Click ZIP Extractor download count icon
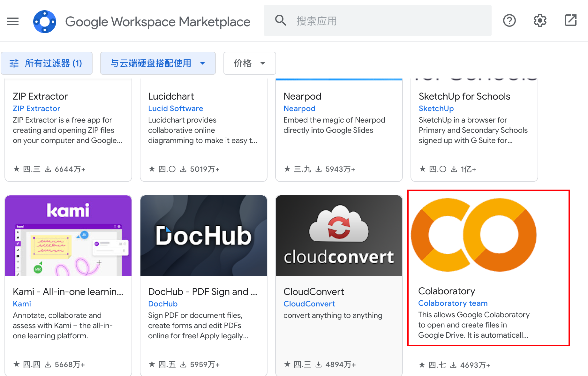 coord(48,169)
